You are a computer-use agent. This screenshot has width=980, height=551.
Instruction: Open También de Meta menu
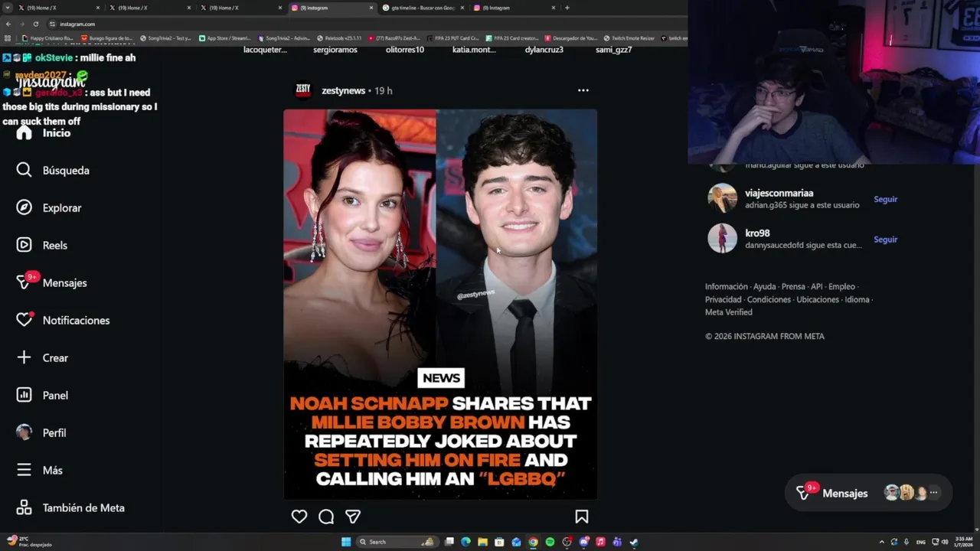point(70,507)
